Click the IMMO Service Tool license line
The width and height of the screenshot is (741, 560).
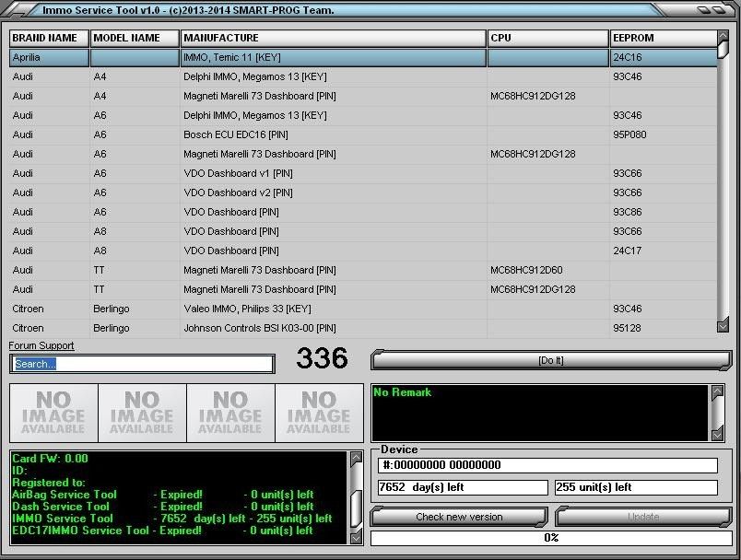(172, 519)
